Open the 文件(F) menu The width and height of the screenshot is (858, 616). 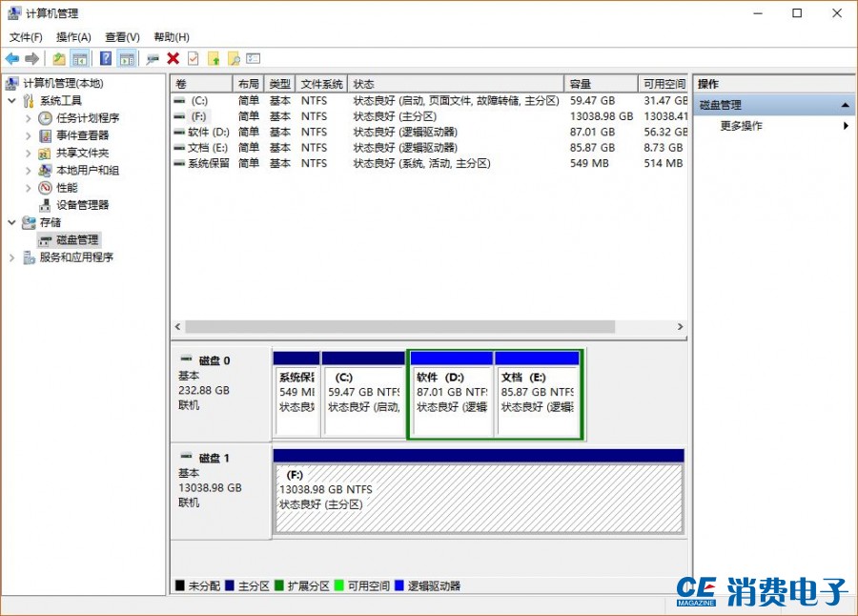(x=26, y=37)
